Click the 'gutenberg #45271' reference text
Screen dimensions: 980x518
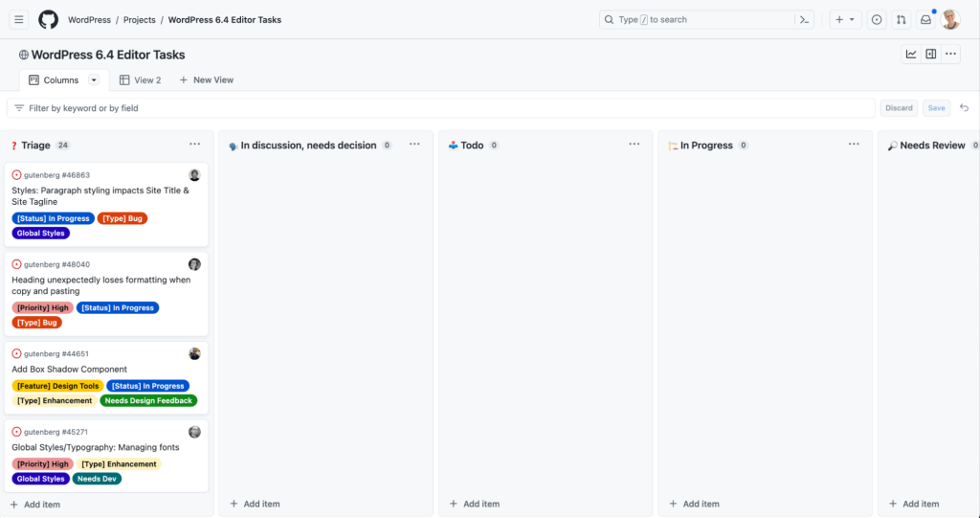56,432
